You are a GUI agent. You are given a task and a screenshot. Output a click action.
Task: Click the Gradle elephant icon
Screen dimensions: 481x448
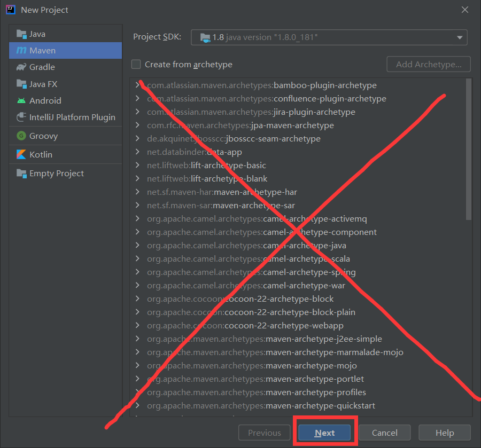tap(21, 67)
